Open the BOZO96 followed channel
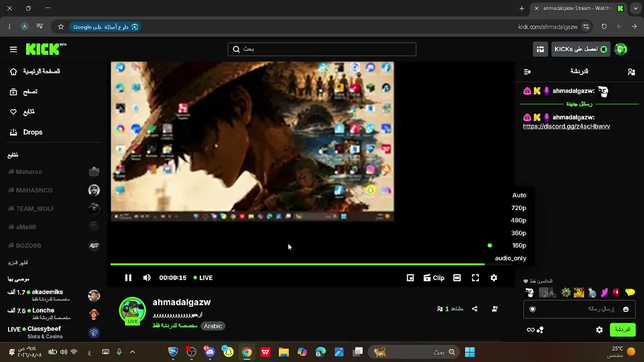 (x=53, y=245)
